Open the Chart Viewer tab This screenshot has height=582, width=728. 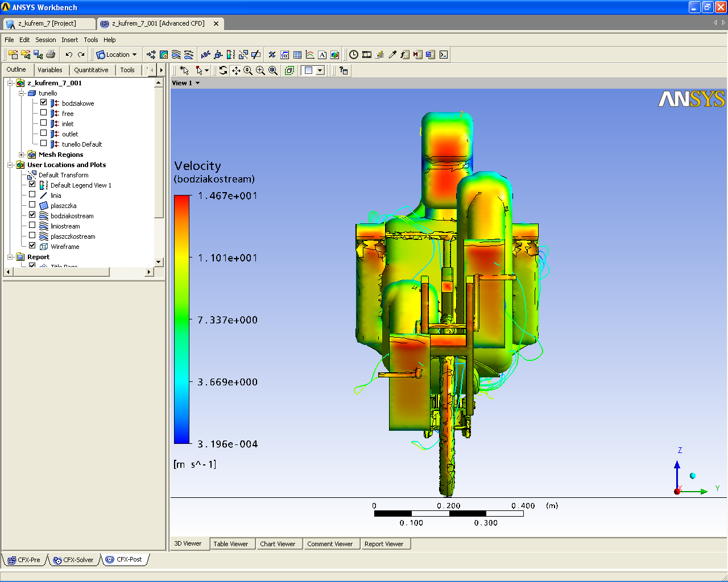coord(278,544)
